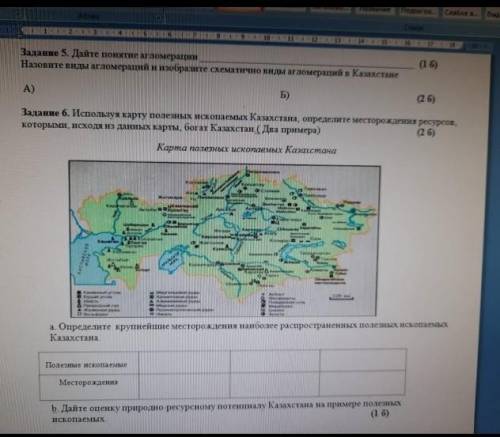Click the 'Месторождения' table cell

(89, 387)
